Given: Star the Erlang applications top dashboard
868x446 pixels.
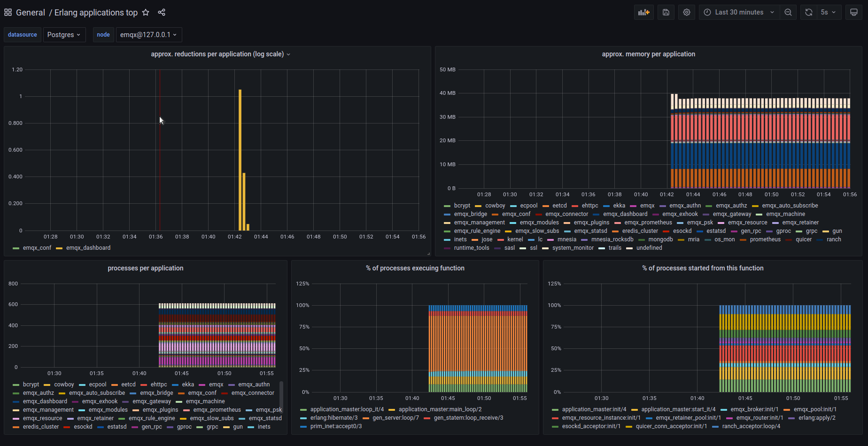Looking at the screenshot, I should (x=146, y=12).
